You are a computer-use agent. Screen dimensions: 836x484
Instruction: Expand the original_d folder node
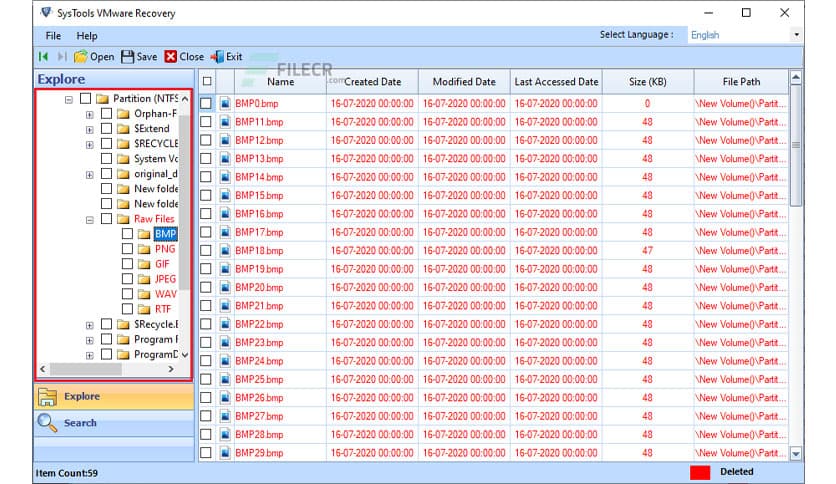pyautogui.click(x=90, y=175)
